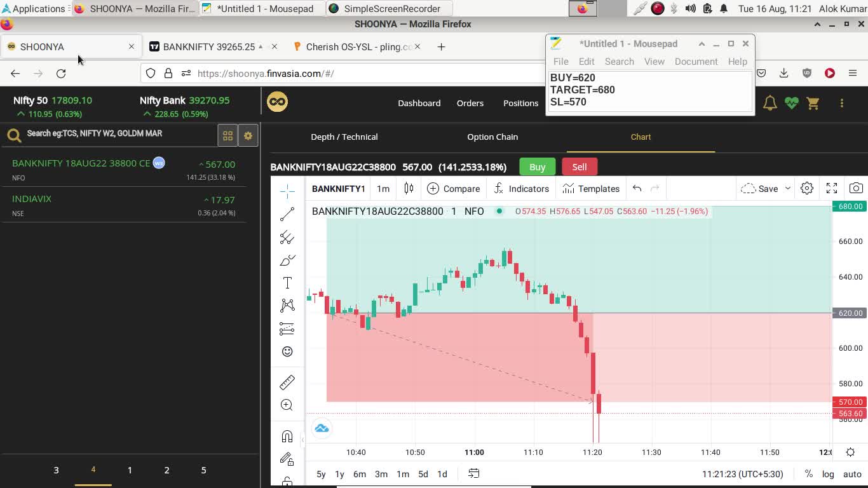Toggle auto scale
Screen dimensions: 868x488
pyautogui.click(x=852, y=474)
